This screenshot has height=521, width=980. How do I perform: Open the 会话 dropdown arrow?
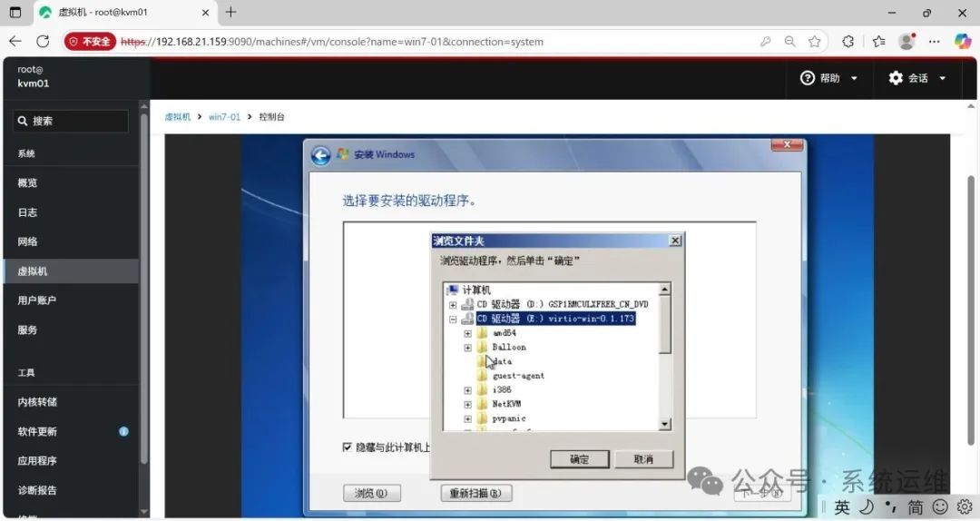tap(943, 78)
